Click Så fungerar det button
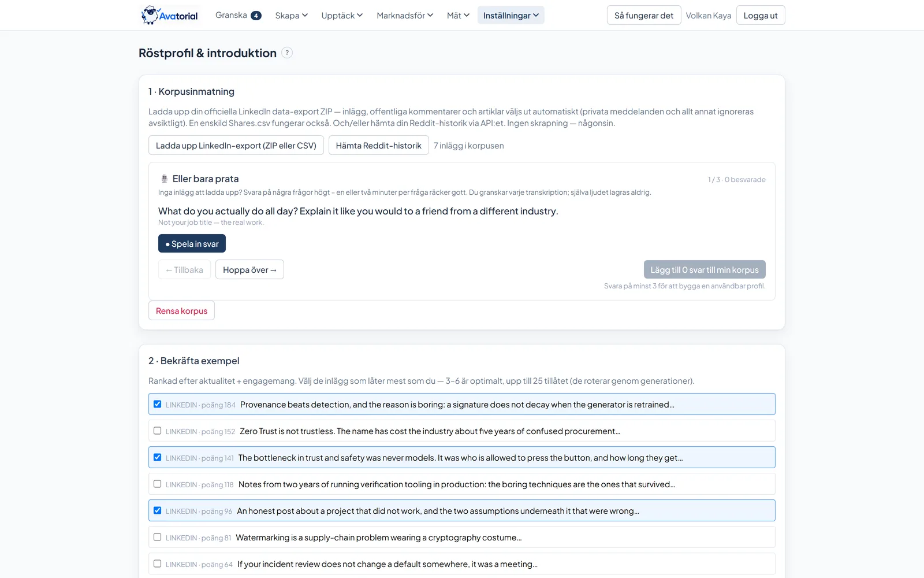The height and width of the screenshot is (578, 924). point(644,16)
